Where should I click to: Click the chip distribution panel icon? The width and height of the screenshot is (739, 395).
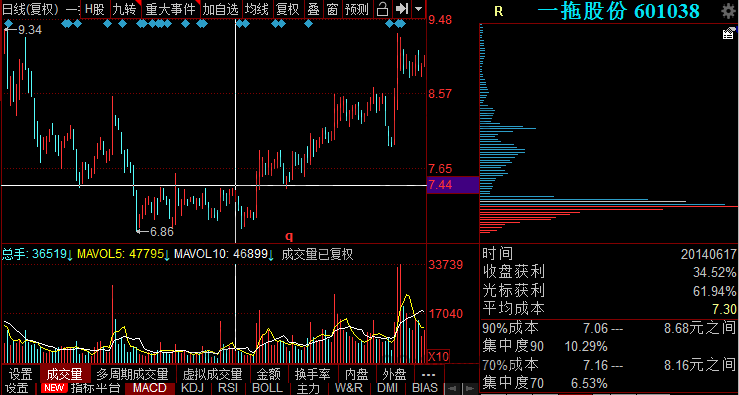point(729,33)
